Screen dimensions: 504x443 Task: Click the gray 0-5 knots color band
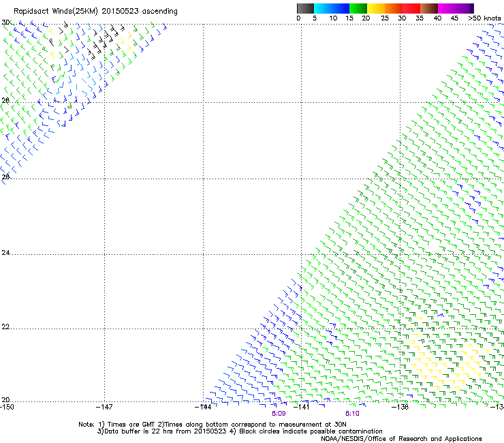click(305, 8)
